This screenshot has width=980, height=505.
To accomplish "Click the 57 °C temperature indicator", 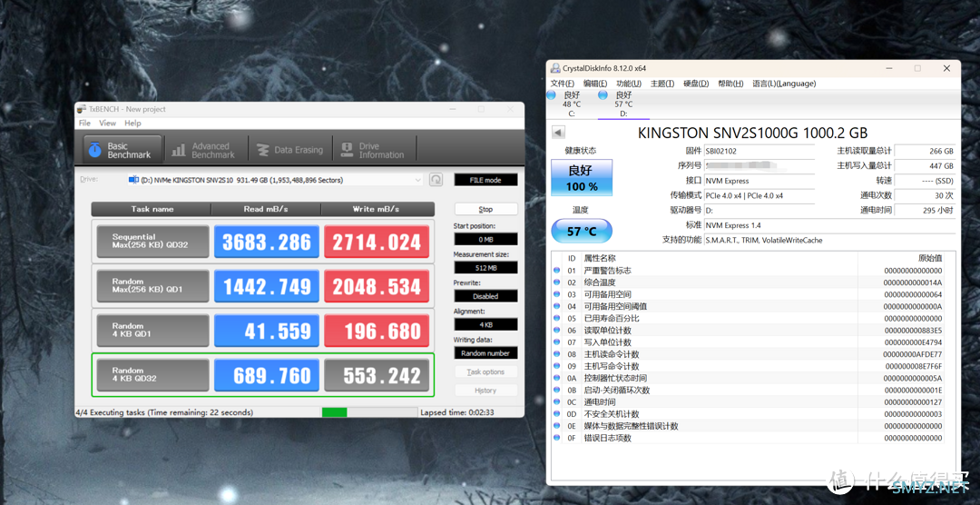I will coord(582,232).
